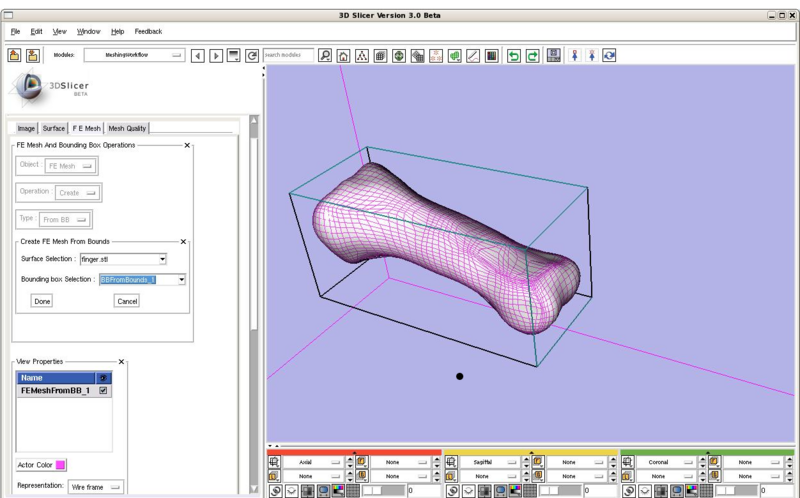
Task: Click the color palette icon in the Axial panel
Action: pyautogui.click(x=338, y=491)
